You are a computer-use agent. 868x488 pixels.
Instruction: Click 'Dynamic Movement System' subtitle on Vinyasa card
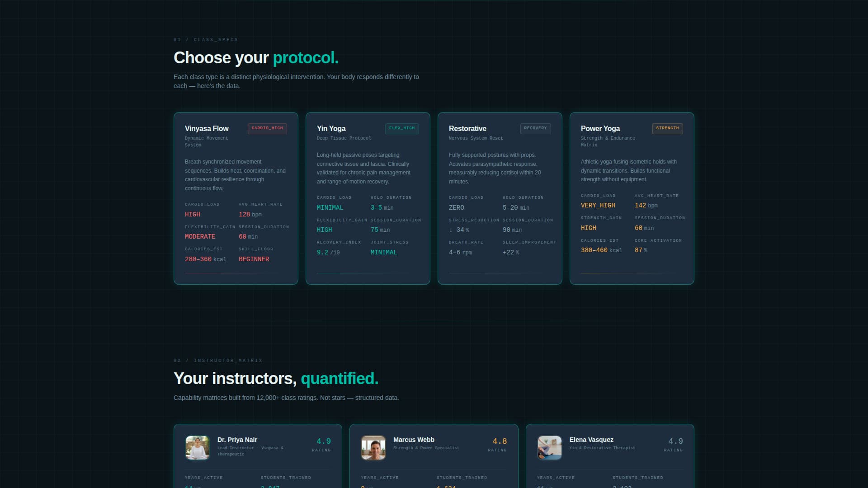206,141
